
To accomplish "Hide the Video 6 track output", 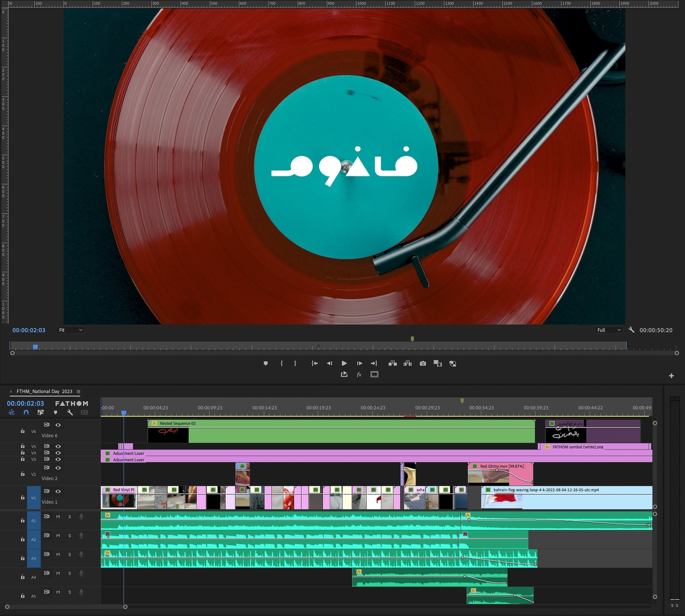I will click(58, 425).
